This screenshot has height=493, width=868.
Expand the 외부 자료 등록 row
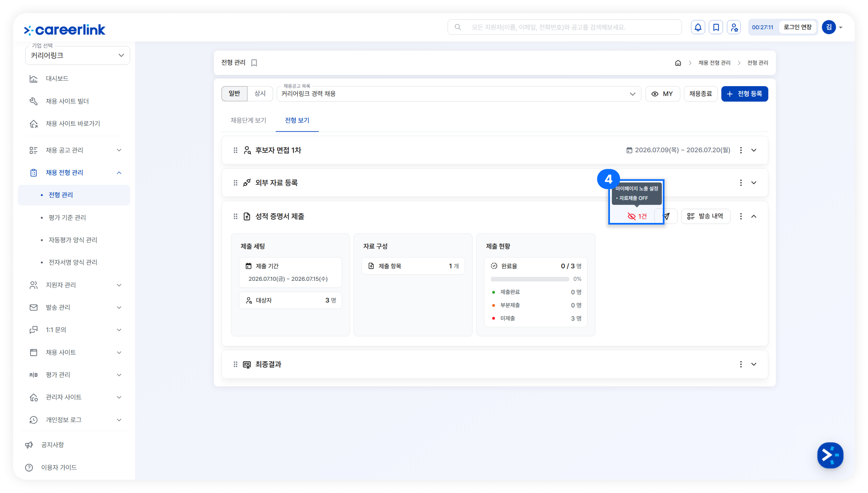[x=754, y=183]
